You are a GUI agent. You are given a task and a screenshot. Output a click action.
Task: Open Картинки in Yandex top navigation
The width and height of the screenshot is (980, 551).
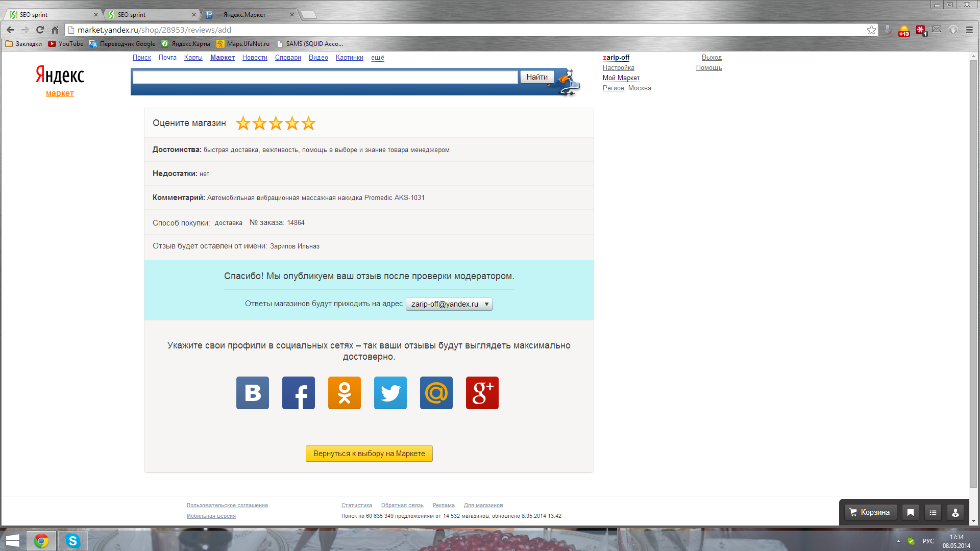coord(349,58)
